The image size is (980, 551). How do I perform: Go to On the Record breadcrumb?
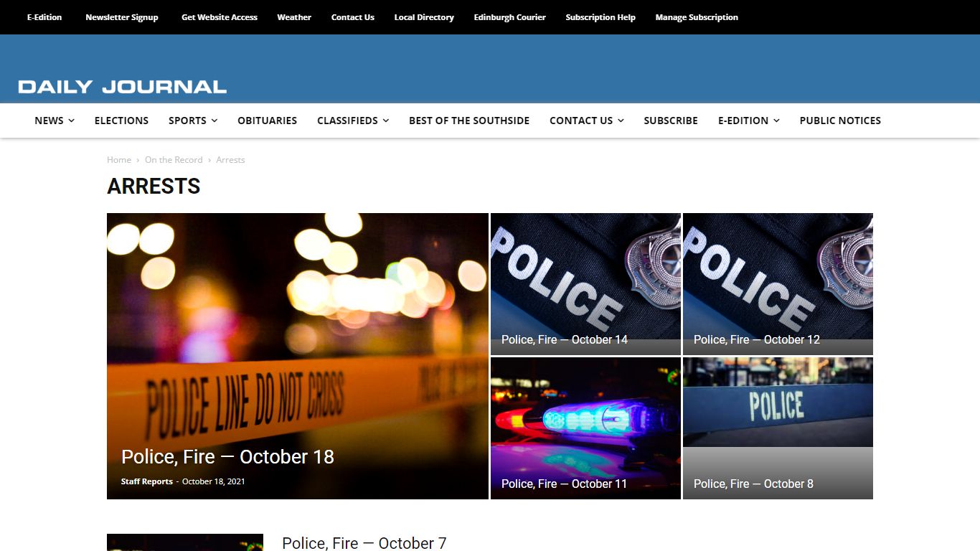[174, 160]
